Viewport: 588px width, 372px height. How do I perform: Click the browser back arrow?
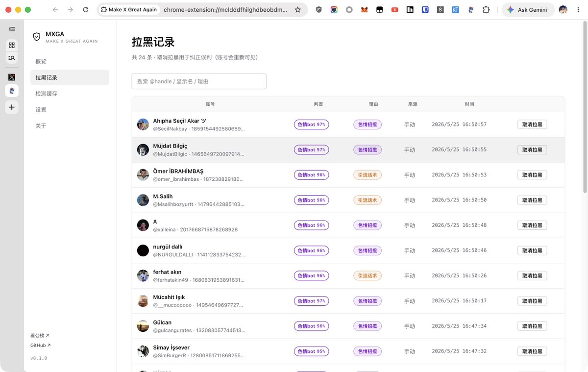click(x=55, y=10)
